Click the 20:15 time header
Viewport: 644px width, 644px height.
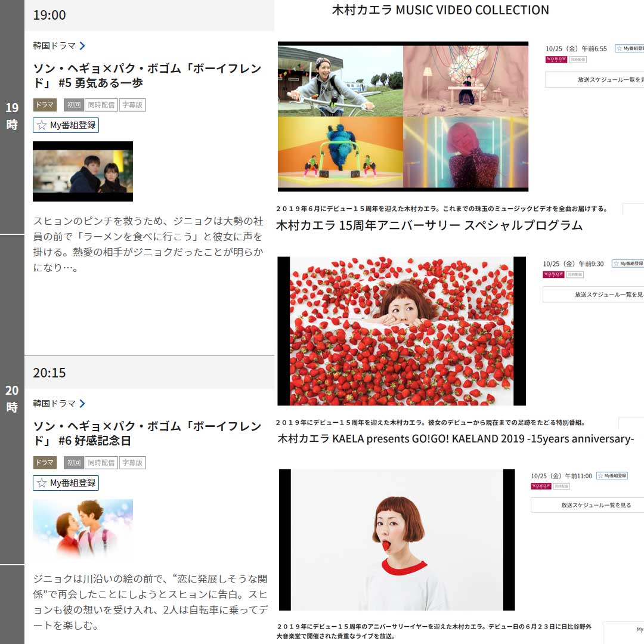click(149, 373)
